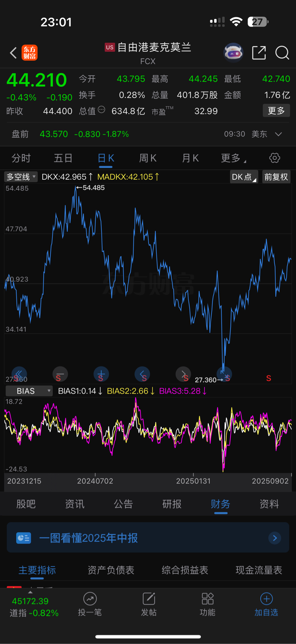Tap 加自选 plus circle icon
Screen dimensions: 296x644
click(266, 599)
